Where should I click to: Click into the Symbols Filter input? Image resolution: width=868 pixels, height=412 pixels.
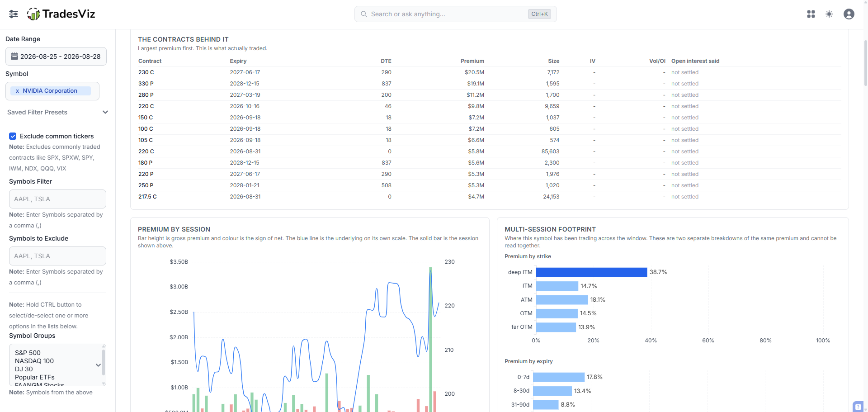[x=57, y=199]
